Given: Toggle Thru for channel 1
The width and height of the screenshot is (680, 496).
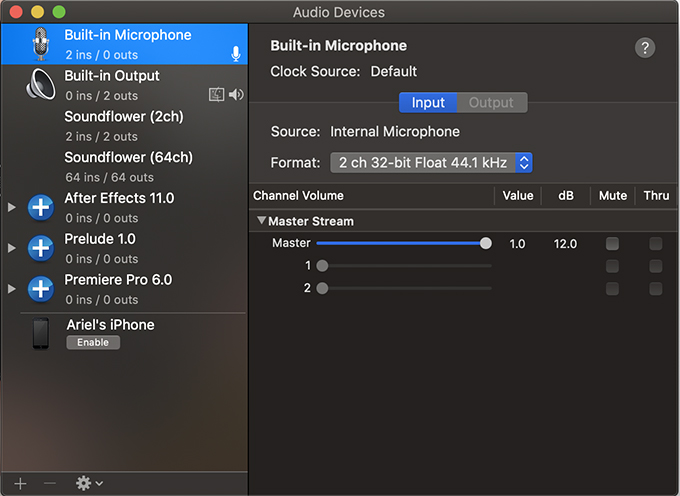Looking at the screenshot, I should pyautogui.click(x=656, y=266).
